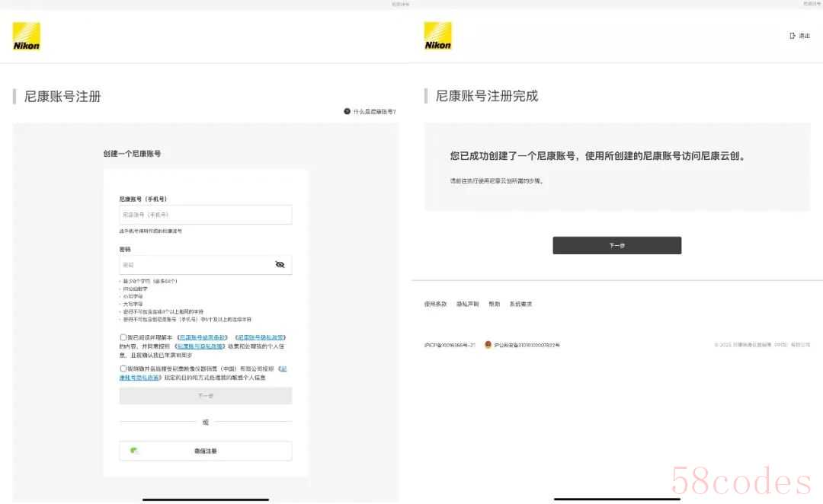Open the 隐私声明 footer link
823x504 pixels.
click(467, 304)
